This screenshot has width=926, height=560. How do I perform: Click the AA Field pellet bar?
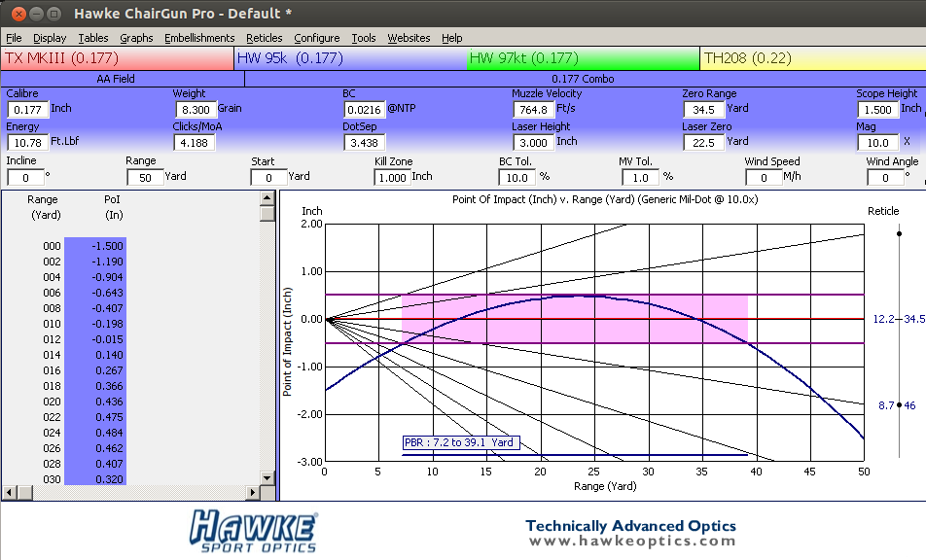click(123, 79)
